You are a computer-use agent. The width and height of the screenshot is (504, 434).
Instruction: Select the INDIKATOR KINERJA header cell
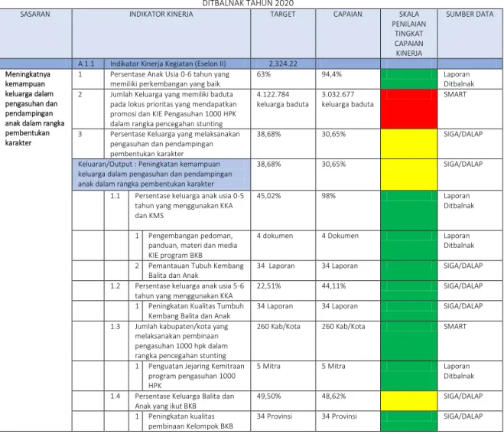(161, 34)
